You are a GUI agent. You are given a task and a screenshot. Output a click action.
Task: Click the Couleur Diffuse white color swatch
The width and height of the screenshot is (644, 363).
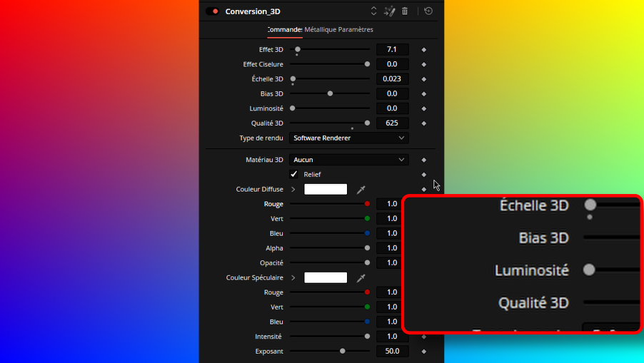tap(326, 190)
